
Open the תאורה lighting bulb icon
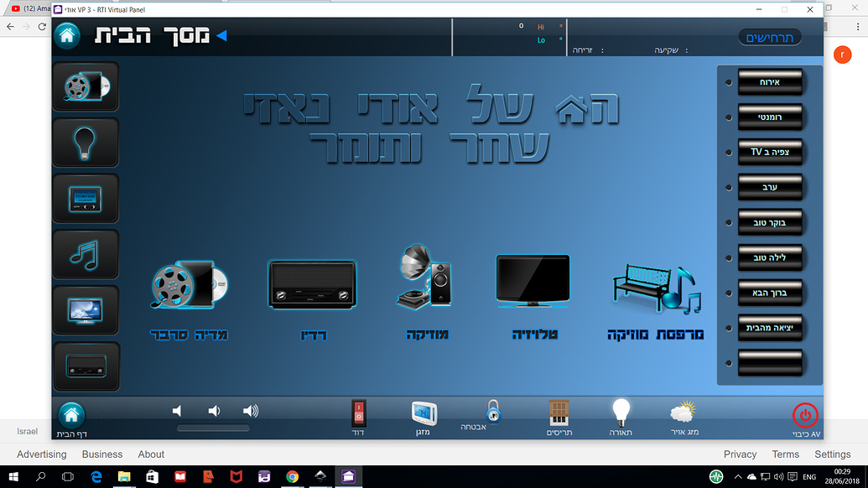pyautogui.click(x=621, y=413)
